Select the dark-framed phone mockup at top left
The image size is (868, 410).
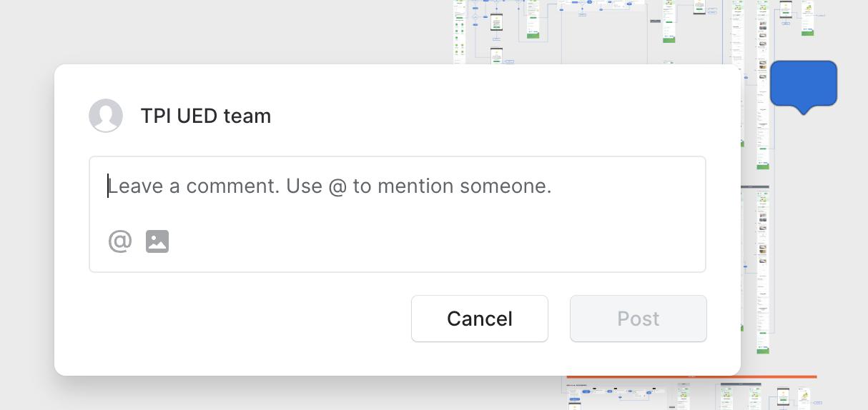(496, 22)
